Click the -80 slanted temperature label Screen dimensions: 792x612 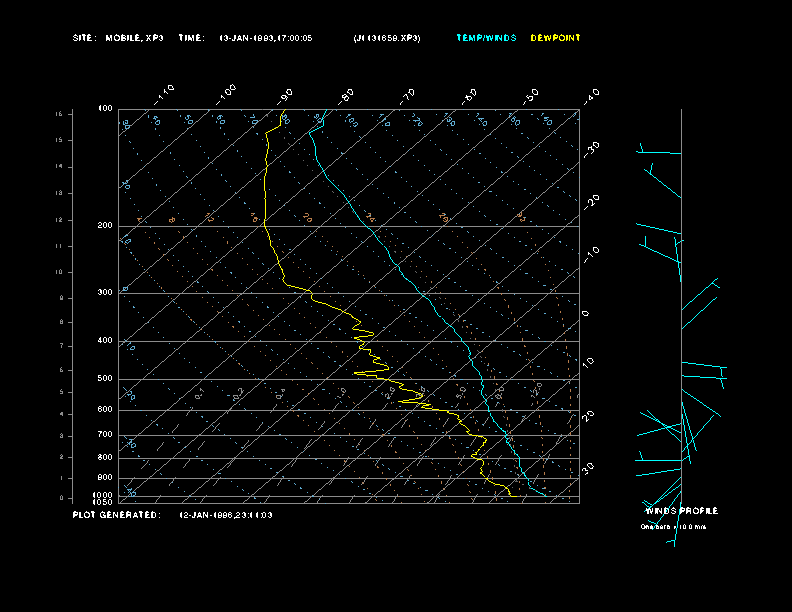click(x=346, y=96)
